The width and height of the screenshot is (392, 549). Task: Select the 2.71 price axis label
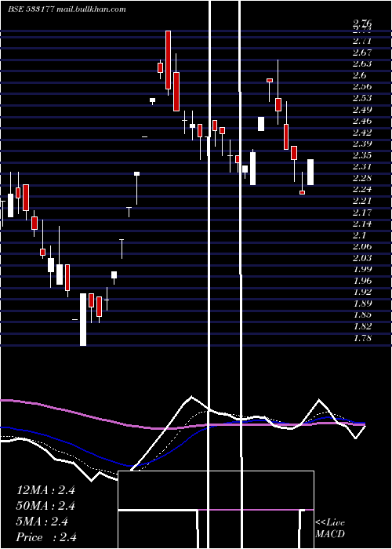pos(362,42)
